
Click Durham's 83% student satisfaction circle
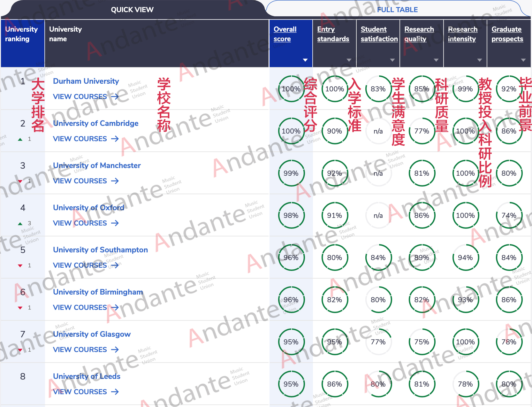(378, 89)
